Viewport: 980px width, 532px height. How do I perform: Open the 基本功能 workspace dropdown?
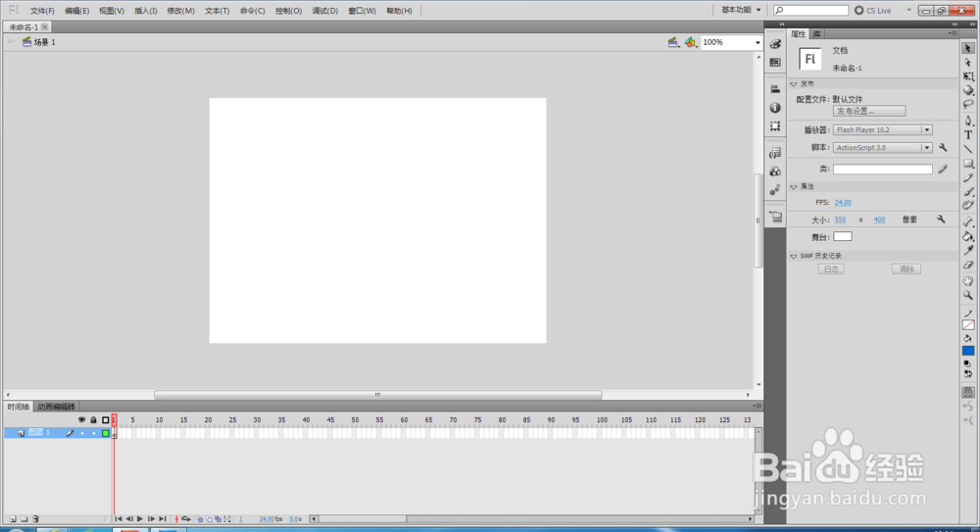click(x=741, y=10)
